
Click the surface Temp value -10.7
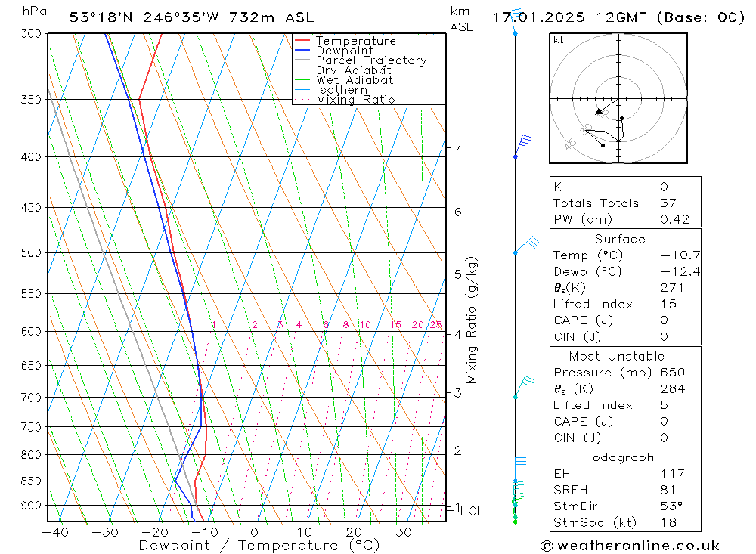pyautogui.click(x=680, y=255)
